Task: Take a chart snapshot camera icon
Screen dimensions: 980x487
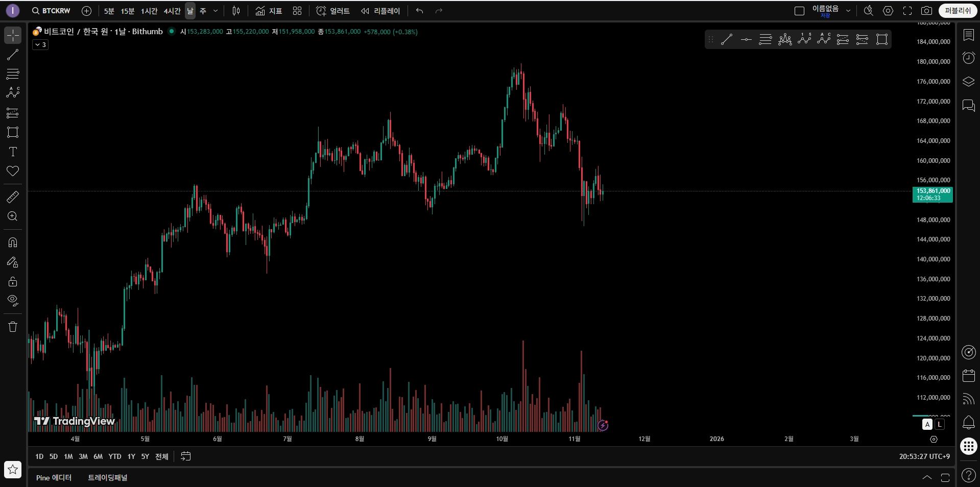Action: pyautogui.click(x=926, y=11)
